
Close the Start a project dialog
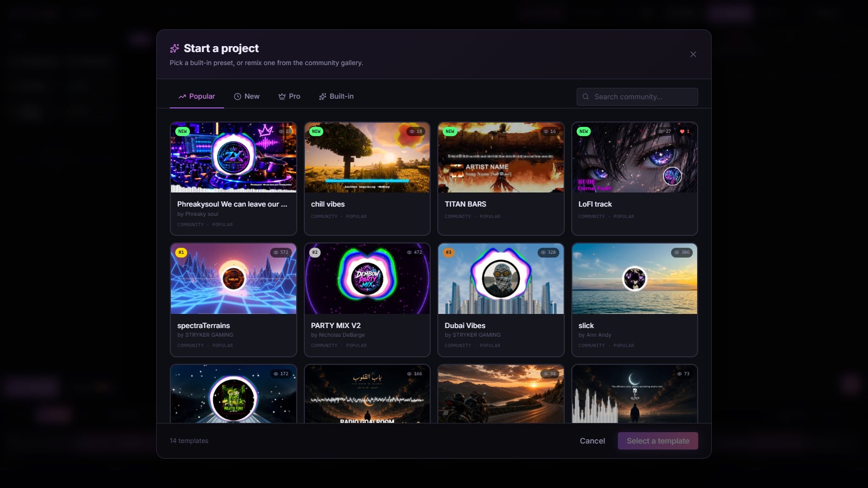693,54
